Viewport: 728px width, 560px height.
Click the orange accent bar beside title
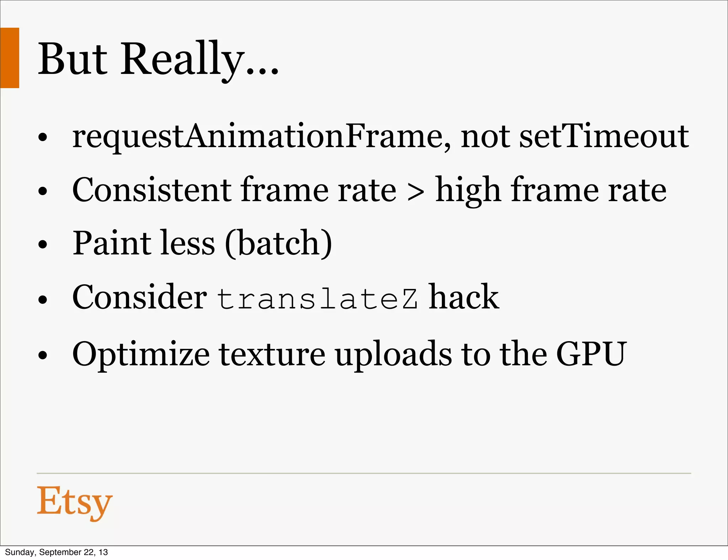click(x=10, y=58)
